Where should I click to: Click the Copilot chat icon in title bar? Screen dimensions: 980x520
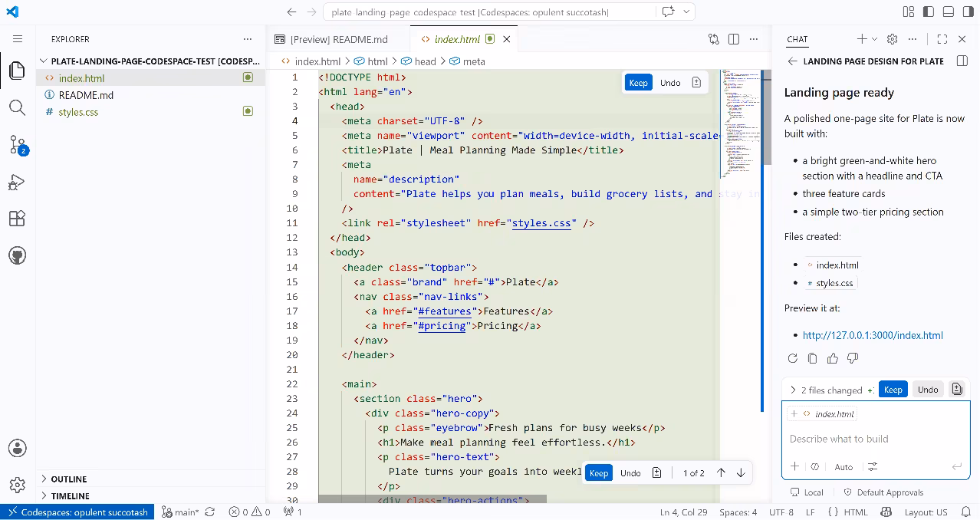coord(669,12)
